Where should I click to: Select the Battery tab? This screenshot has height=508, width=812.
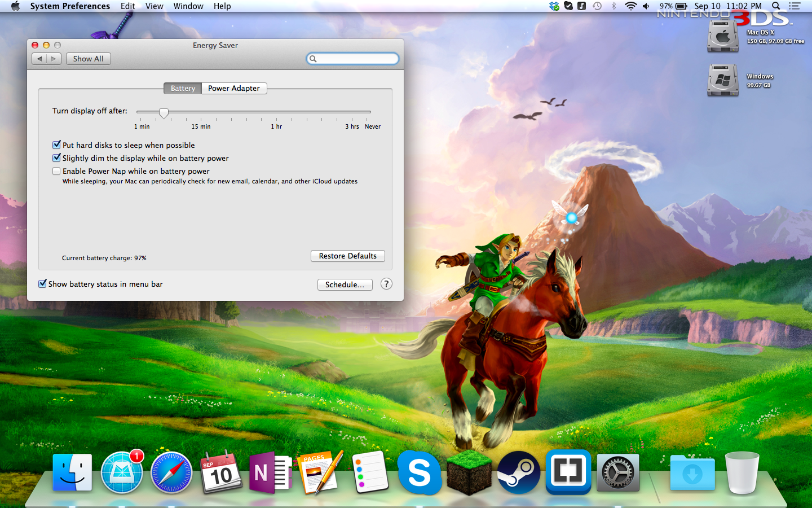(x=183, y=88)
